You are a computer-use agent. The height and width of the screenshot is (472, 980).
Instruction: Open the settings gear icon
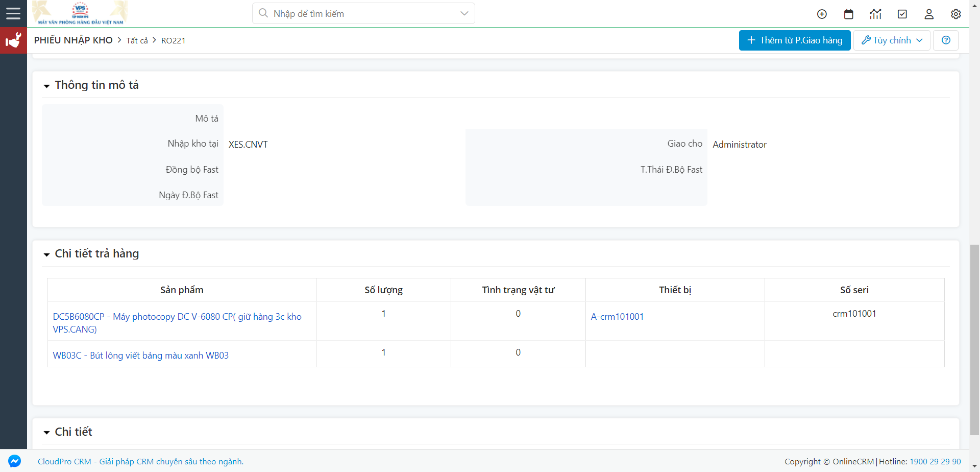pyautogui.click(x=956, y=14)
